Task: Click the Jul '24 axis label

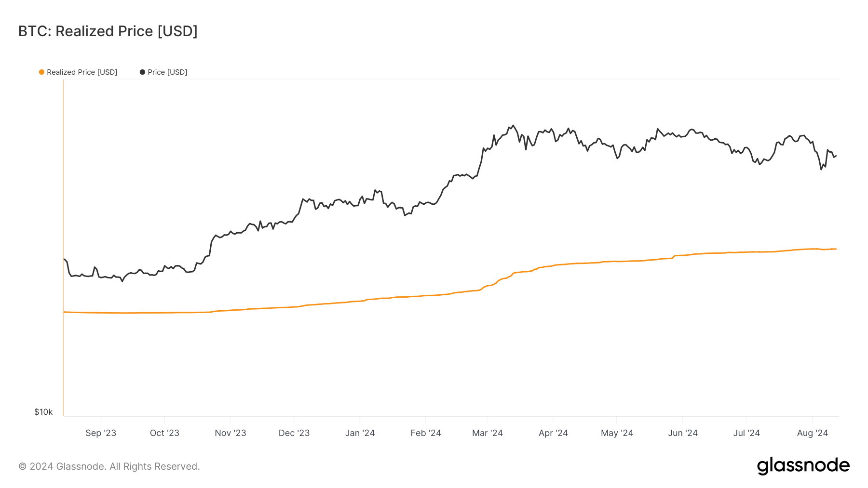Action: coord(746,433)
